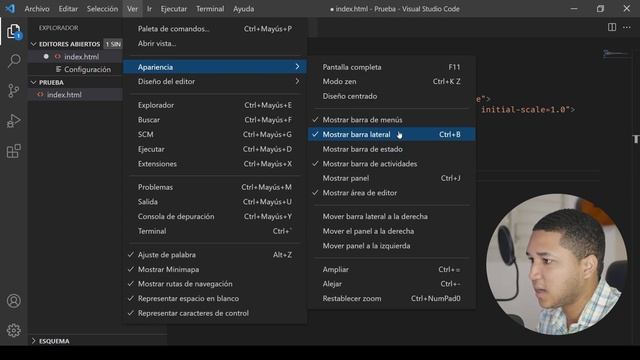Click Alejar zoom option
This screenshot has width=640, height=360.
391,284
